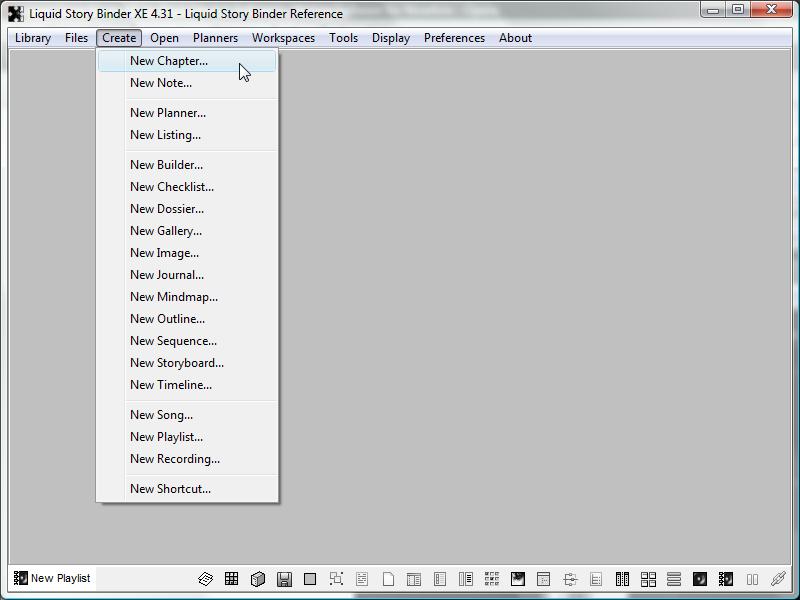Click the layered sheets icon in bottom toolbar
Screen dimensions: 800x600
[205, 579]
